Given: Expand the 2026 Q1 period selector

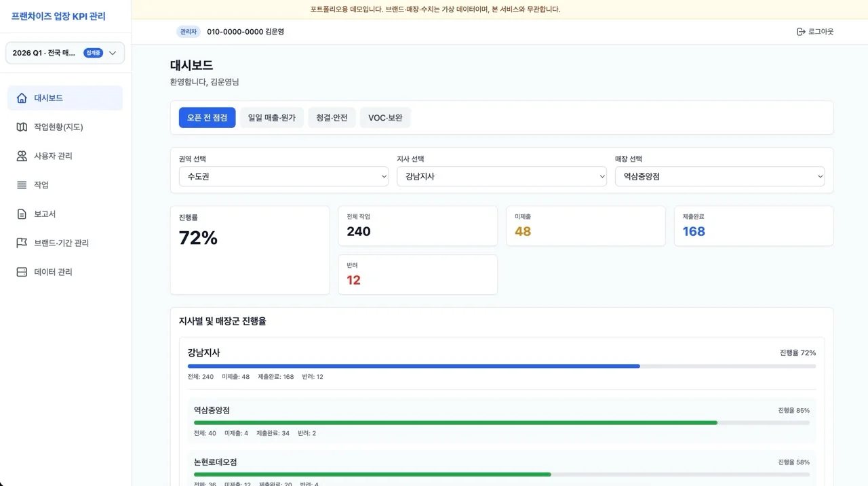Looking at the screenshot, I should (65, 53).
